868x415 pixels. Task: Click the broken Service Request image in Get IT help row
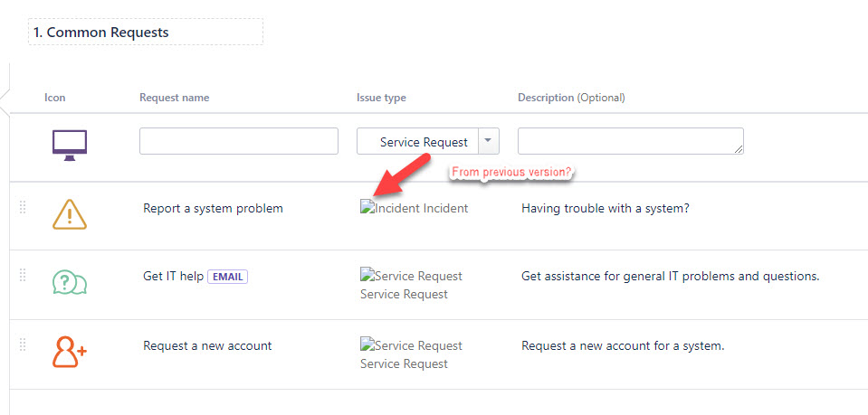367,276
